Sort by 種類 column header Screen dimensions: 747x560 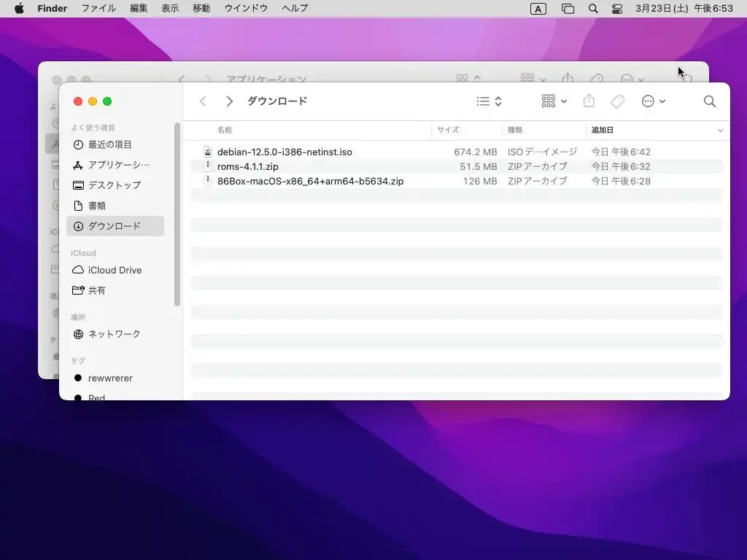point(515,130)
